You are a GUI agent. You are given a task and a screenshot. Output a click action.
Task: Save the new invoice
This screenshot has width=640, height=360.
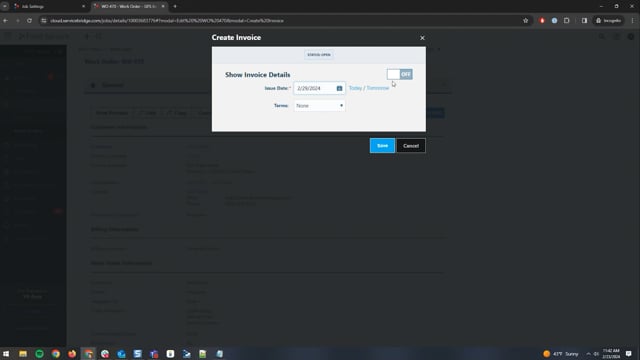tap(382, 146)
